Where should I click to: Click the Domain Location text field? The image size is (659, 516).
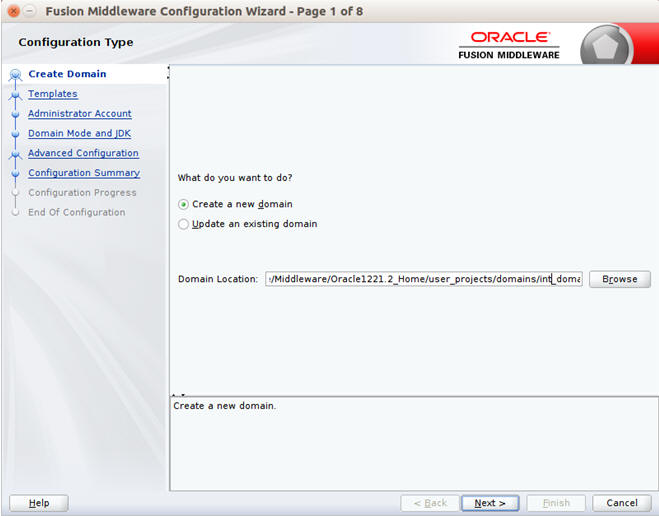(424, 279)
